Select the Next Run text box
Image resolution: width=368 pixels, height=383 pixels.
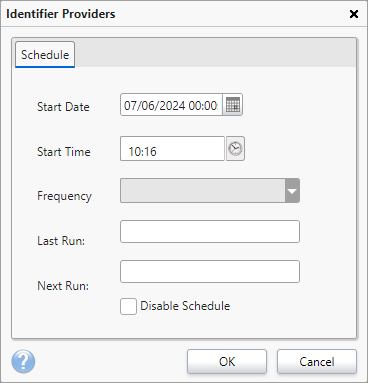point(210,272)
